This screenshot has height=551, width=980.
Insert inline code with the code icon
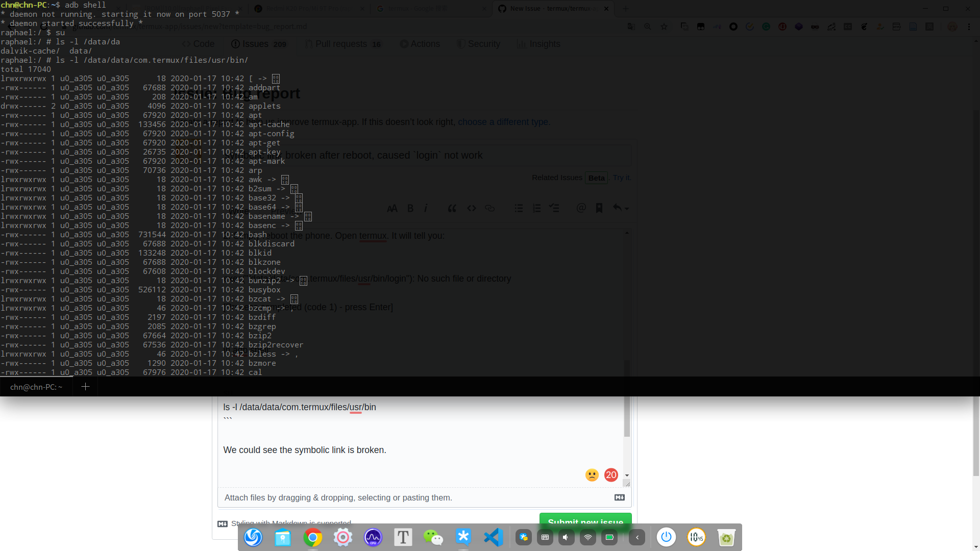(471, 208)
